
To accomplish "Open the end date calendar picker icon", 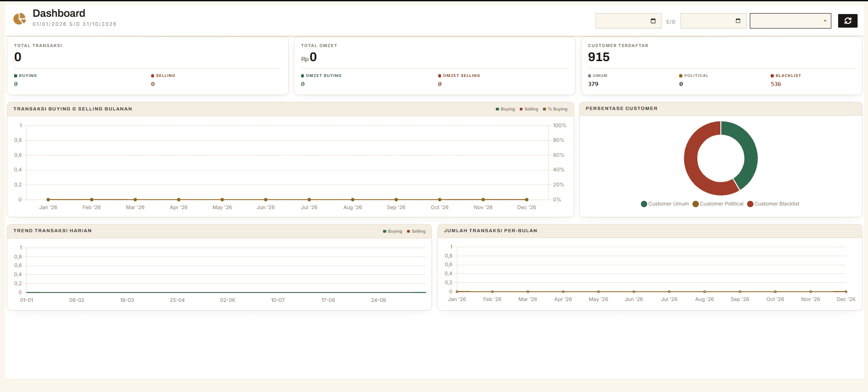I will click(x=738, y=21).
